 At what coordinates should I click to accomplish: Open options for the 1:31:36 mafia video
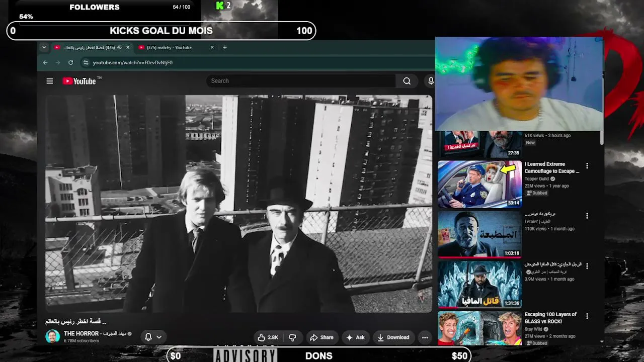pos(587,266)
